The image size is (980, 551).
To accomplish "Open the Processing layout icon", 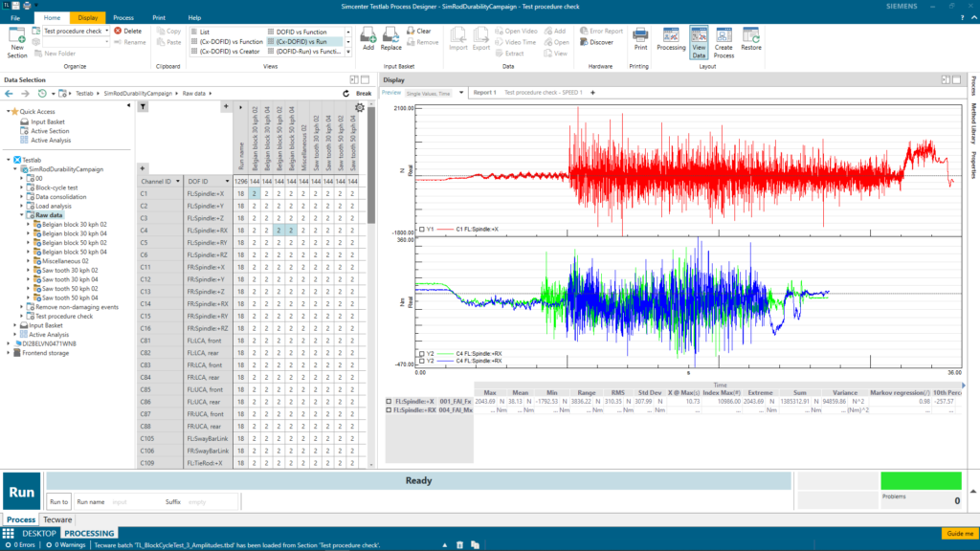I will pos(672,43).
